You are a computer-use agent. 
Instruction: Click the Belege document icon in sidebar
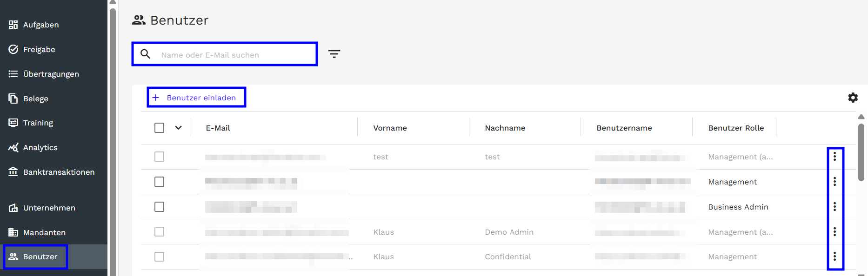click(13, 99)
